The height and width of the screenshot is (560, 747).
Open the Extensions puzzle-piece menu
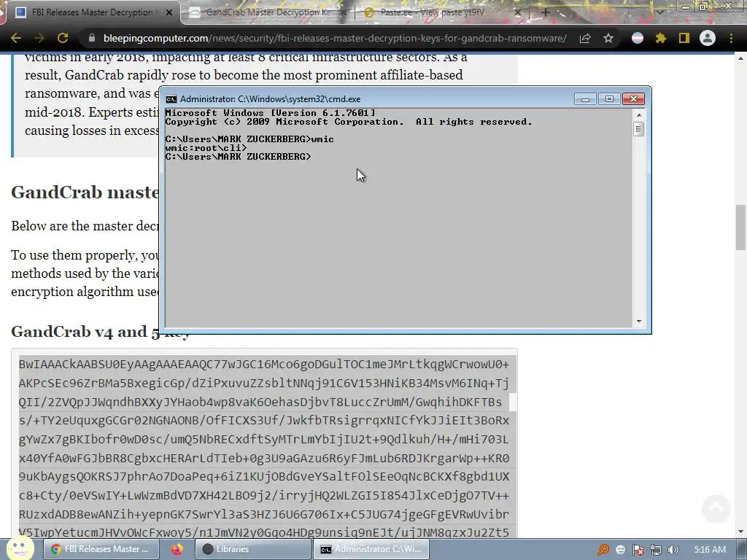[x=661, y=38]
